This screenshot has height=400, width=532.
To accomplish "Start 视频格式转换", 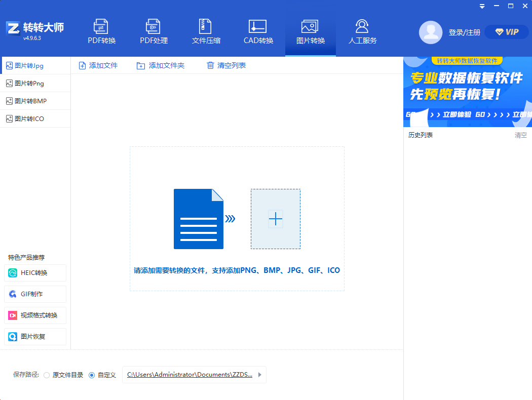I will coord(35,315).
